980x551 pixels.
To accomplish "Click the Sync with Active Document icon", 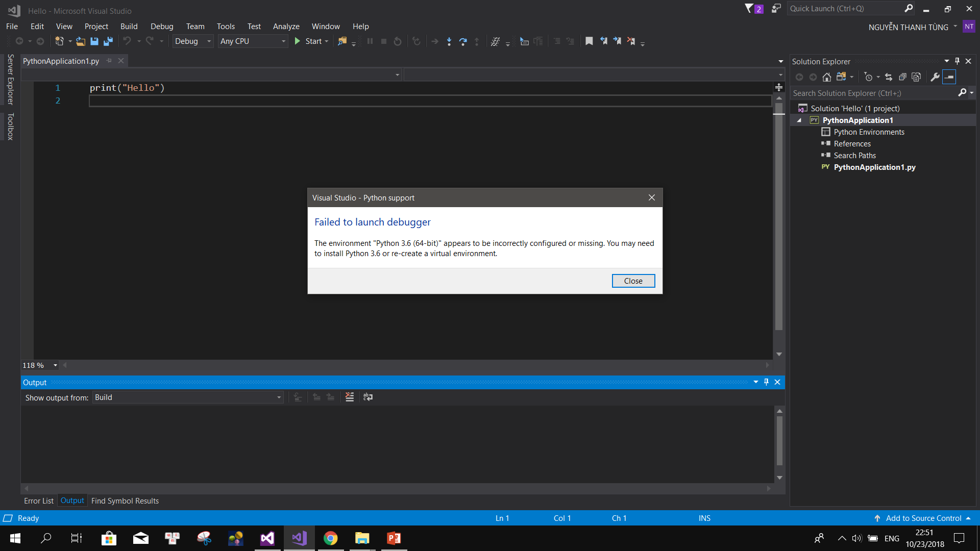I will pos(889,77).
